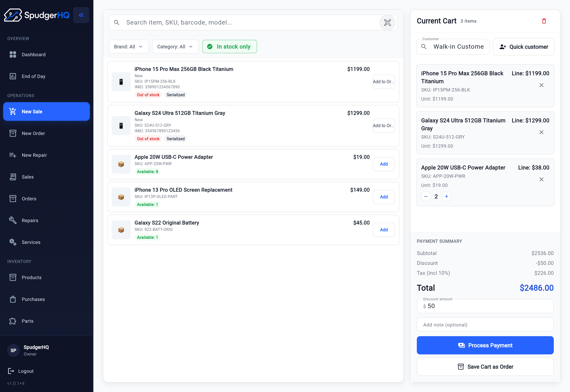Screen dimensions: 570x392
Task: Click the "3 items" cart count
Action: 468,21
